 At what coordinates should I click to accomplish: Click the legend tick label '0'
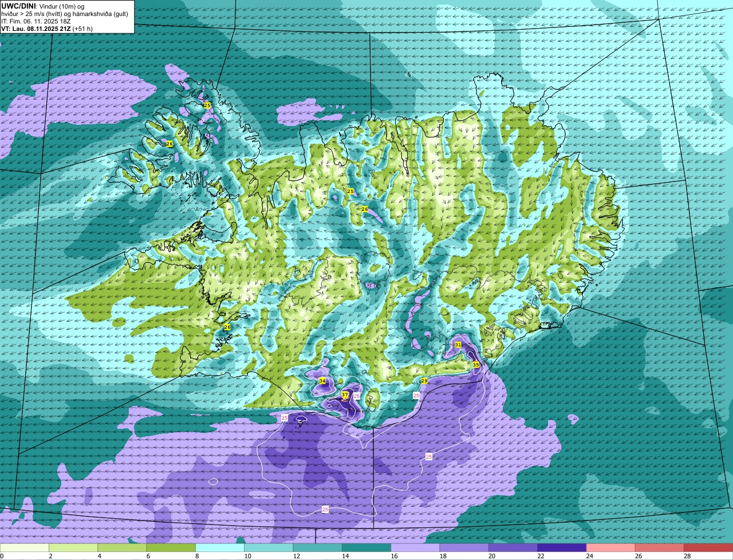2,555
